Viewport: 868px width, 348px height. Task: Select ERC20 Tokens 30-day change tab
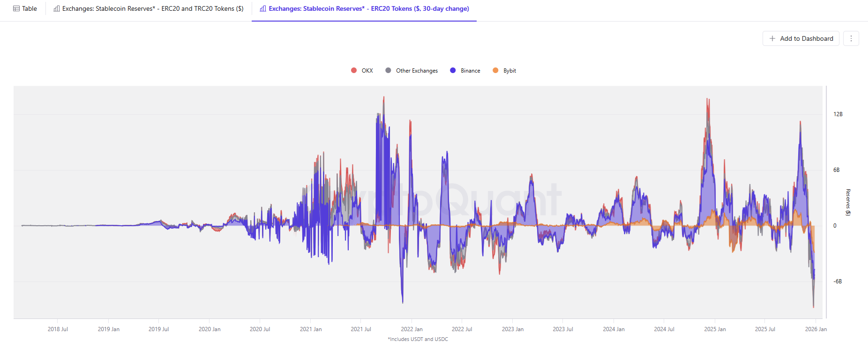click(368, 8)
